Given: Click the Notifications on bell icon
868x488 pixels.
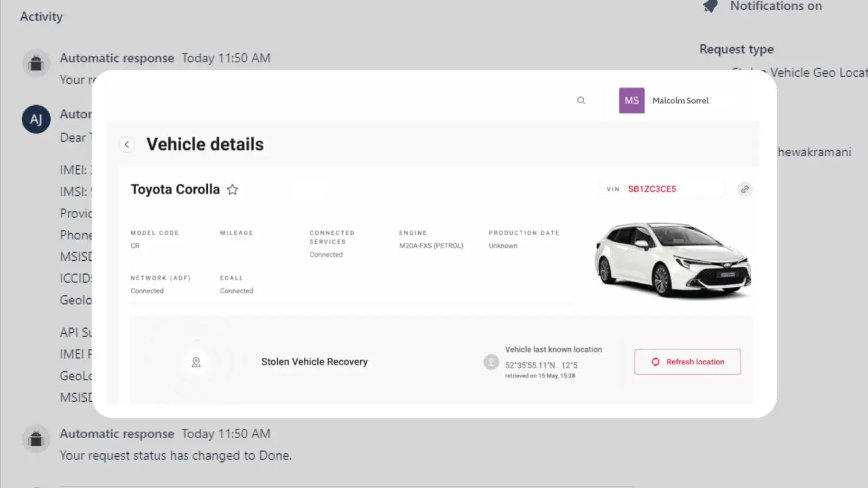Looking at the screenshot, I should coord(710,6).
